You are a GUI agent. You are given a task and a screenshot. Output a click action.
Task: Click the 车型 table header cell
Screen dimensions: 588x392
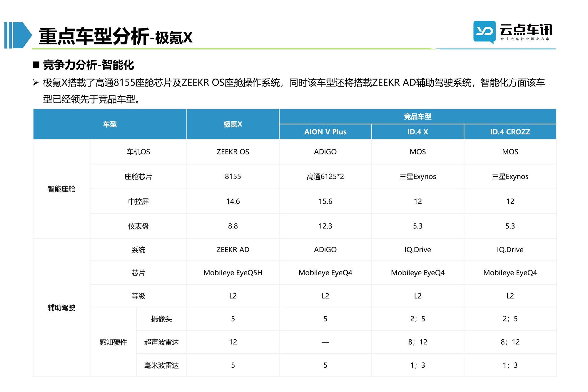coord(110,124)
